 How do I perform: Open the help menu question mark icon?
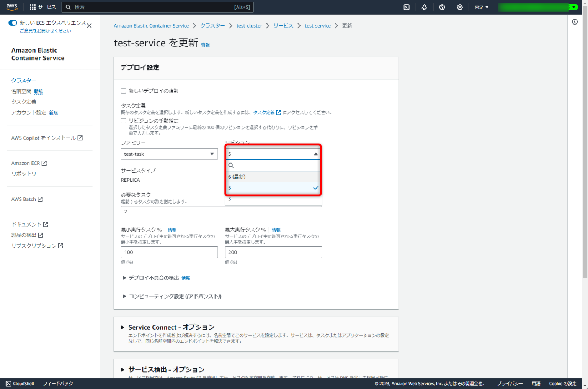442,7
